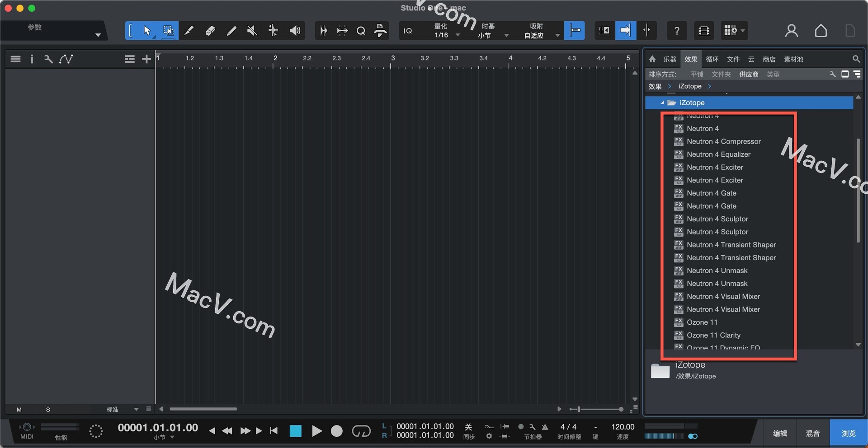Select the Arrow tool
Image resolution: width=868 pixels, height=448 pixels.
[x=147, y=31]
